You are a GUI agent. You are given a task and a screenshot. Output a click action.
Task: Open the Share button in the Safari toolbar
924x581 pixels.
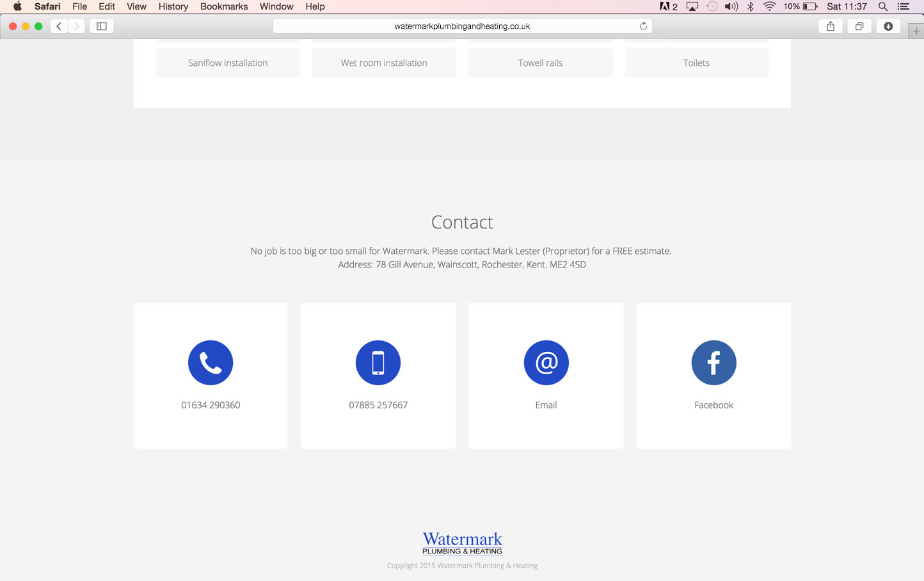(831, 26)
